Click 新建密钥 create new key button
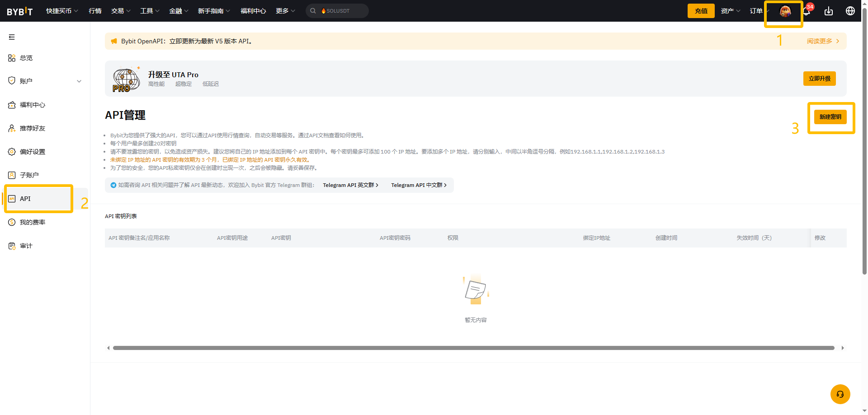This screenshot has width=868, height=415. 830,117
